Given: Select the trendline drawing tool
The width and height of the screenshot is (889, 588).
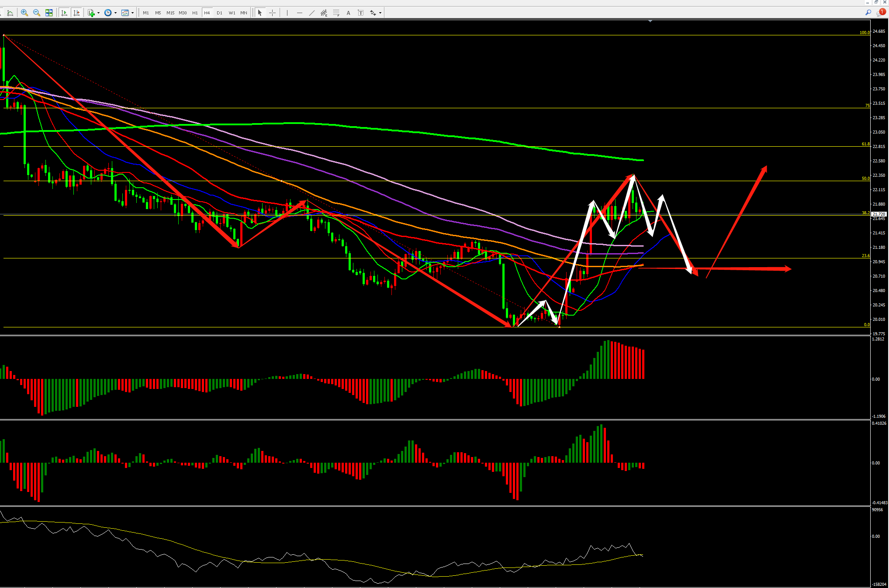Looking at the screenshot, I should (x=311, y=13).
